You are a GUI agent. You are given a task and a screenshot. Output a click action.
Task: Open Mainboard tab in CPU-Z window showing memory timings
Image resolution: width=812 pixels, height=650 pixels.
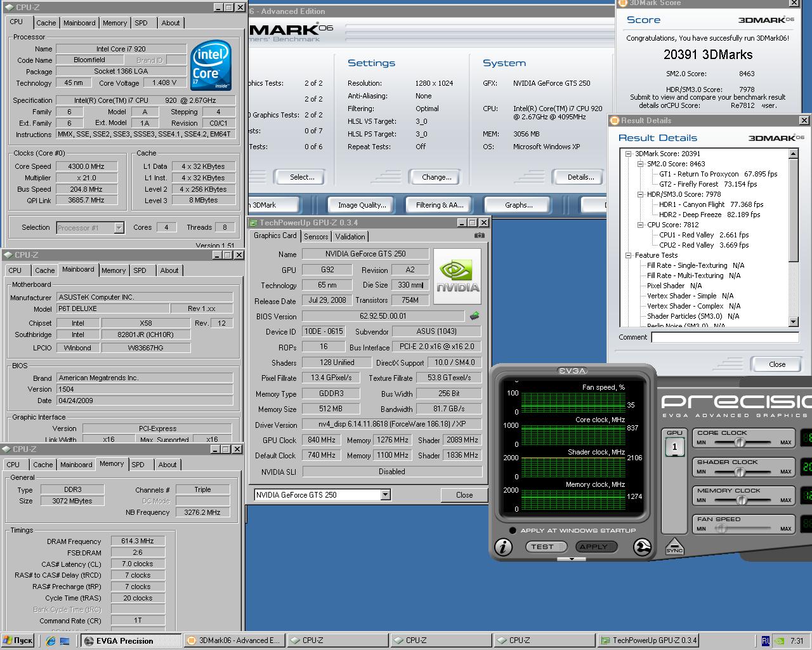click(76, 465)
